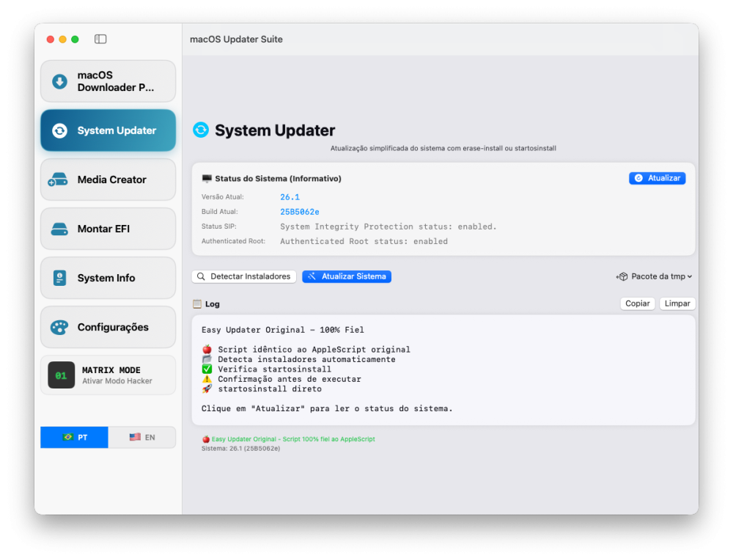Viewport: 733px width, 560px height.
Task: Click the Status SIP label
Action: (218, 226)
